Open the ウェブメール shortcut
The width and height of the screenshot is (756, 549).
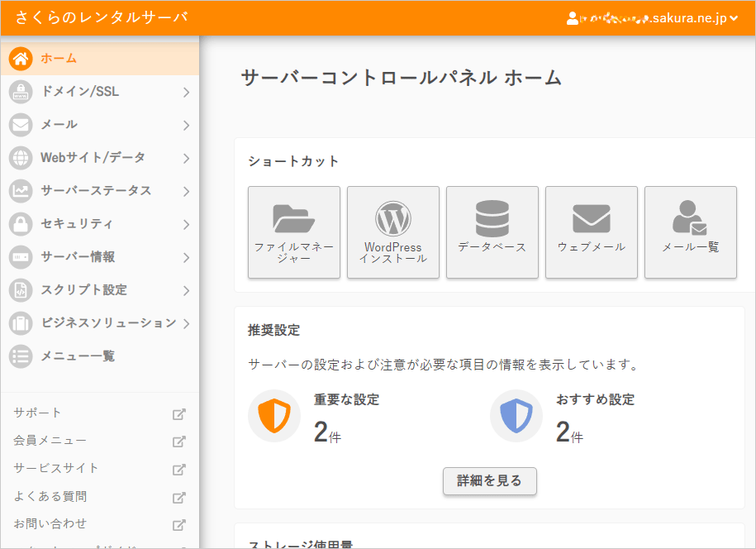point(592,232)
